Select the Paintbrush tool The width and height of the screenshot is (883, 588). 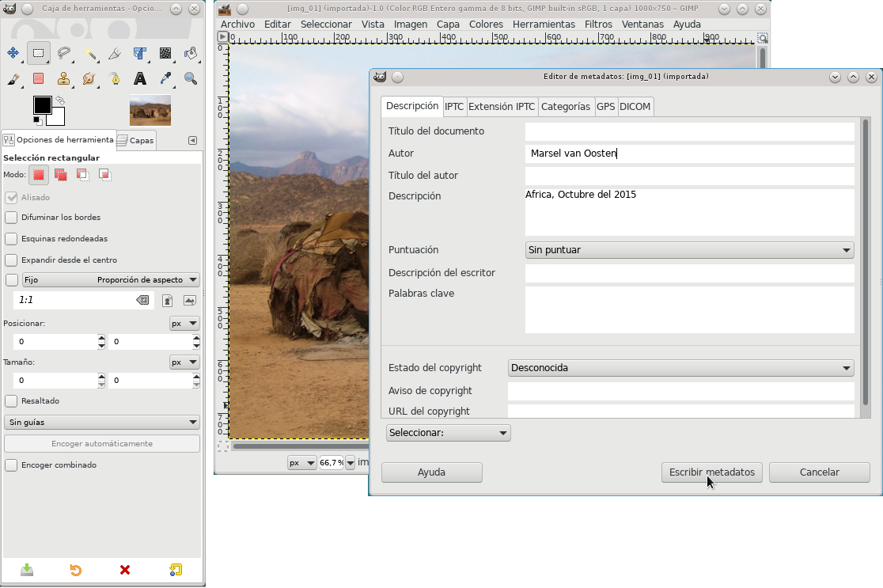point(13,79)
